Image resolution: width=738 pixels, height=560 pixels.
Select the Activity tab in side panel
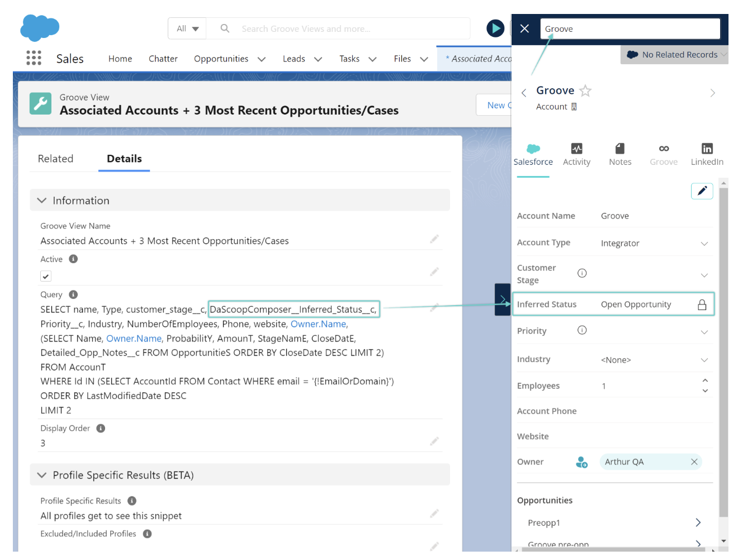click(x=576, y=155)
